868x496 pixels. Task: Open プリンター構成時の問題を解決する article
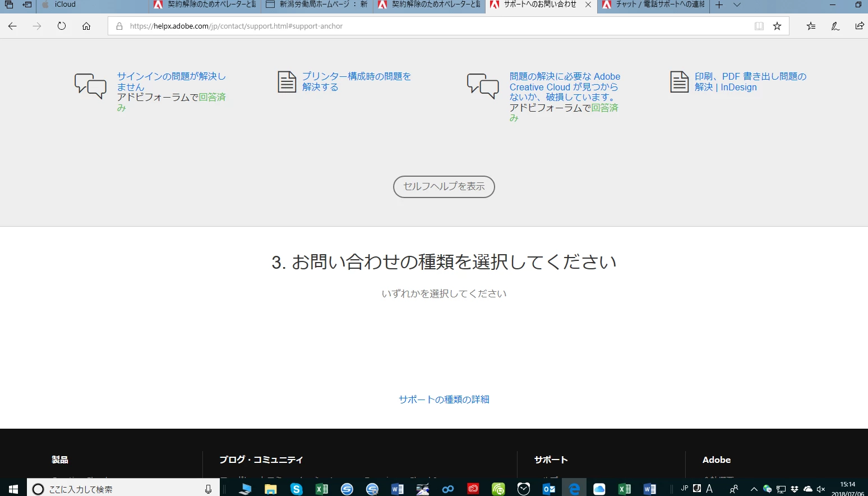point(357,81)
